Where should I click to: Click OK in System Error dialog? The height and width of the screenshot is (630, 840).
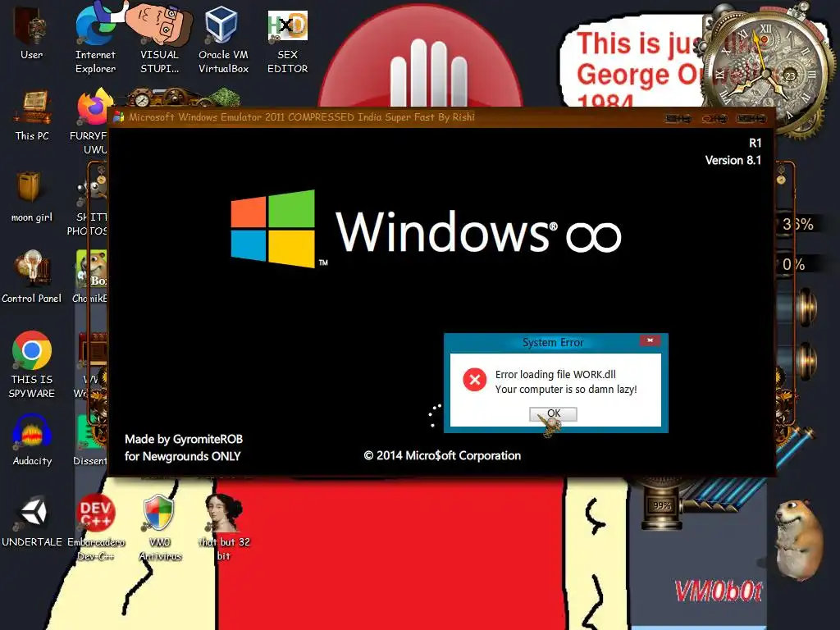(x=554, y=413)
